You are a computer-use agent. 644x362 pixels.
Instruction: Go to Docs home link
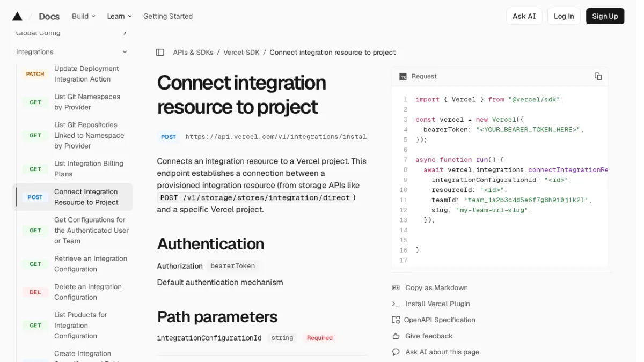point(49,16)
